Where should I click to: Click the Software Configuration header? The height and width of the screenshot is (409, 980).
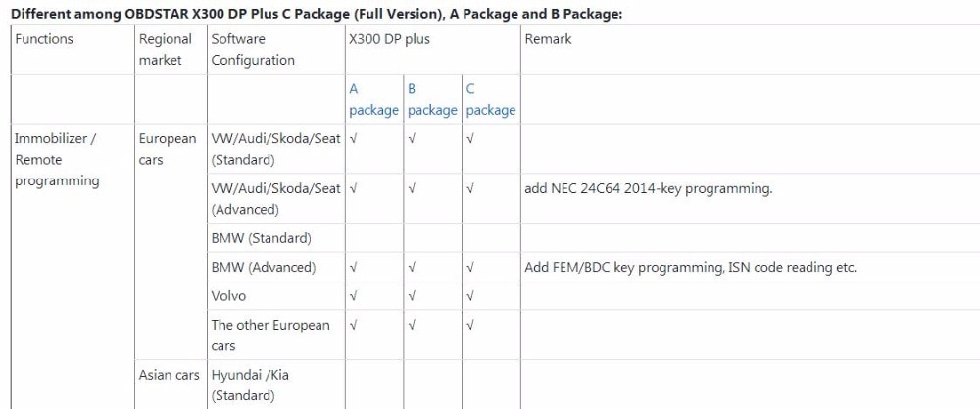pos(253,50)
